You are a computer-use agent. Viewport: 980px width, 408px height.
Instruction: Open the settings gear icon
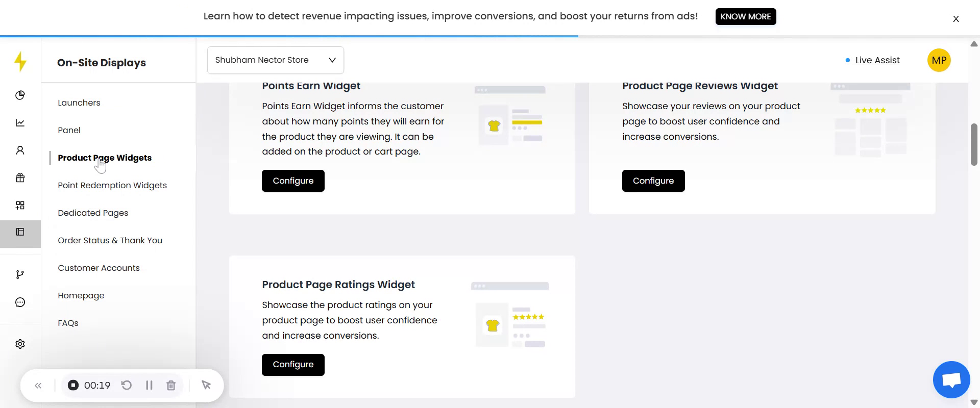tap(20, 344)
